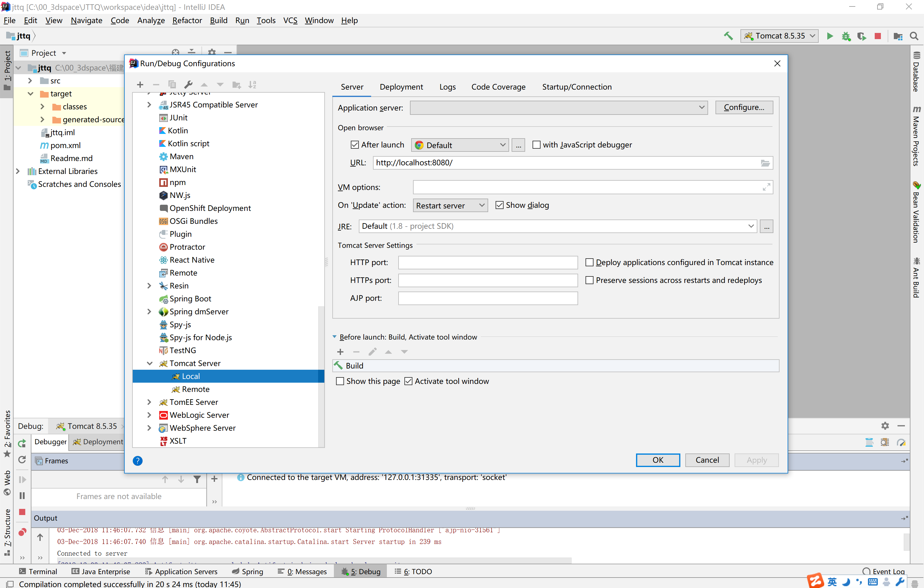Add new configuration with plus icon

140,85
